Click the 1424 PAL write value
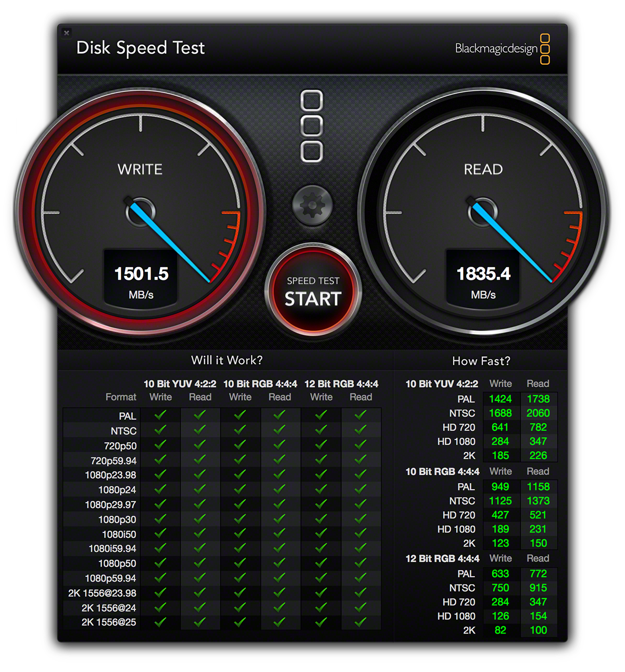Viewport: 625px width, 672px height. 500,399
